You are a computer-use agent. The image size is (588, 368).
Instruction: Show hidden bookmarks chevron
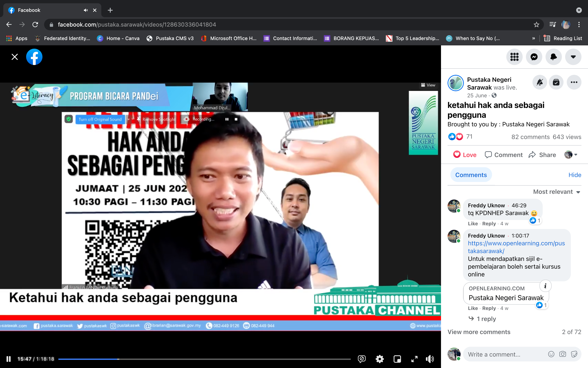tap(533, 38)
